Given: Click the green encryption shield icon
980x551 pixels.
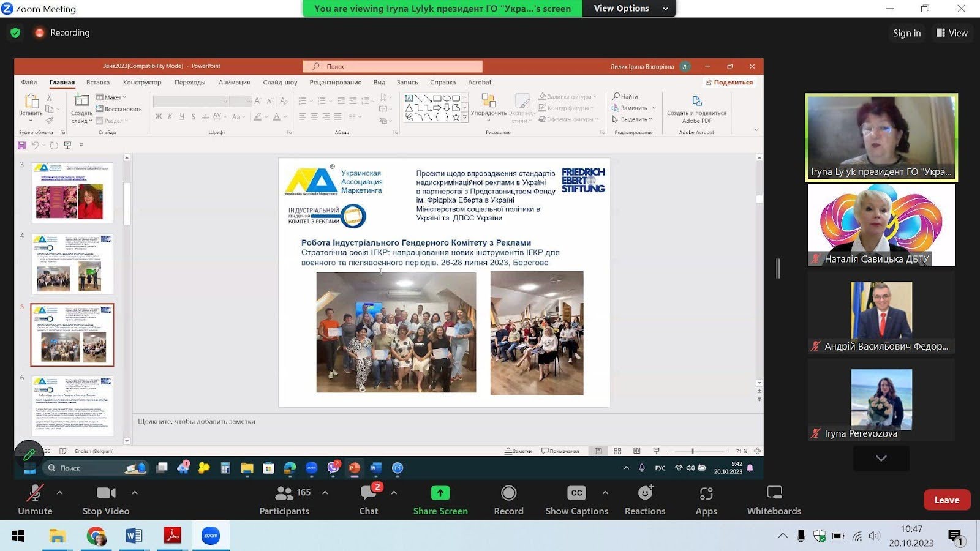Looking at the screenshot, I should point(15,33).
